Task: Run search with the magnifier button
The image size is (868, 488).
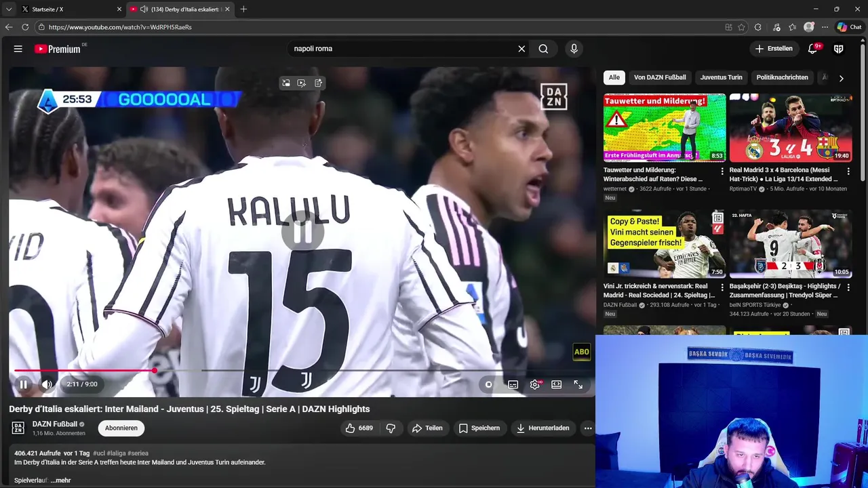Action: [x=543, y=49]
